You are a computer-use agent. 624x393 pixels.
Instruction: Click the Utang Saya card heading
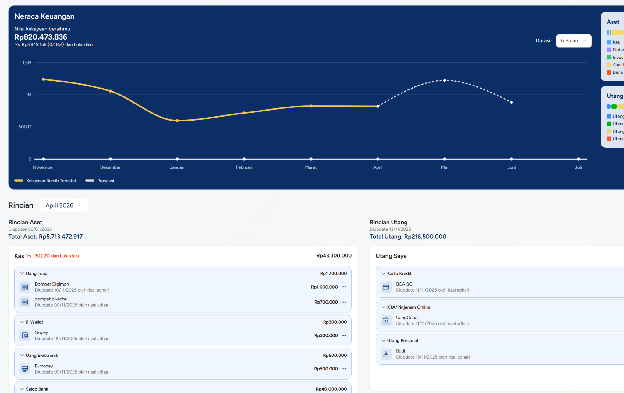391,256
